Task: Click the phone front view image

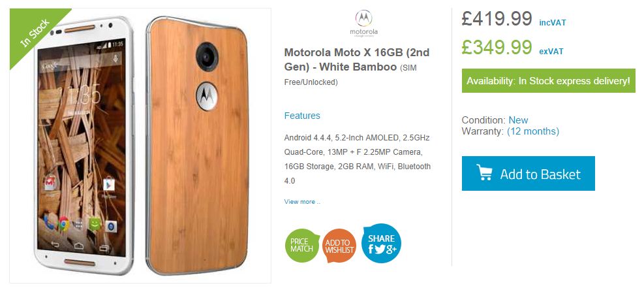Action: (84, 146)
